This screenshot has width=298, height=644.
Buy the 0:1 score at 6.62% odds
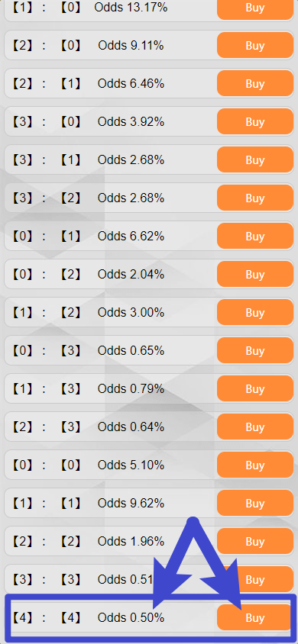coord(255,237)
